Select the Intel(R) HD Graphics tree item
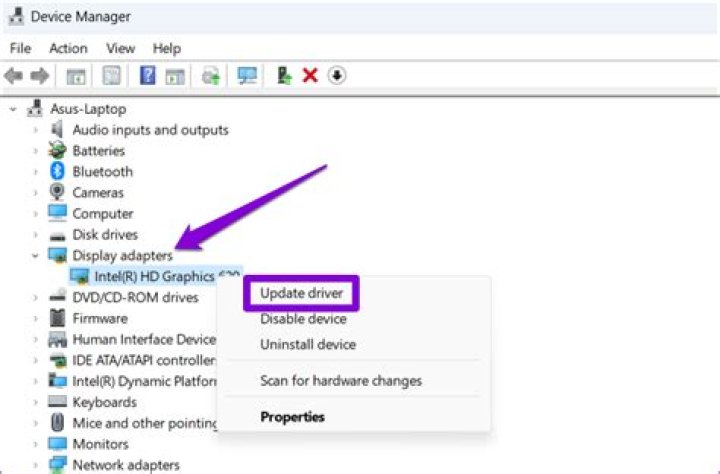Image resolution: width=720 pixels, height=474 pixels. [154, 276]
